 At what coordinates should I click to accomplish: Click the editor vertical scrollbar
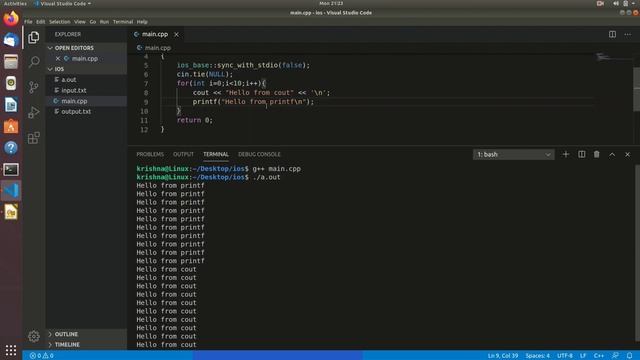636,89
